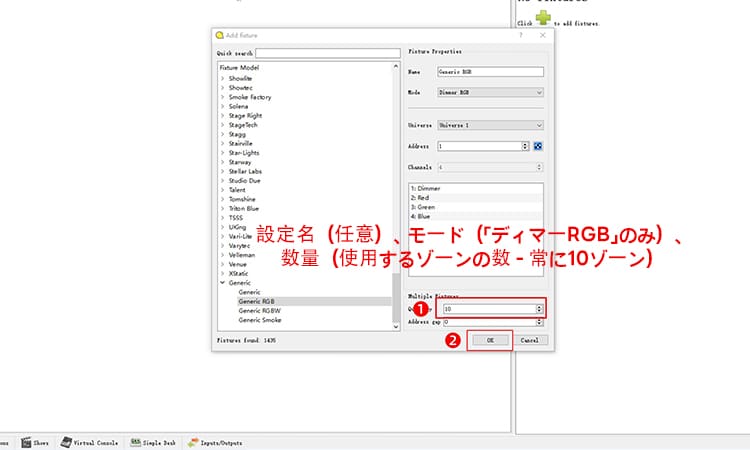
Task: Select channel row 4: Blue
Action: tap(476, 216)
